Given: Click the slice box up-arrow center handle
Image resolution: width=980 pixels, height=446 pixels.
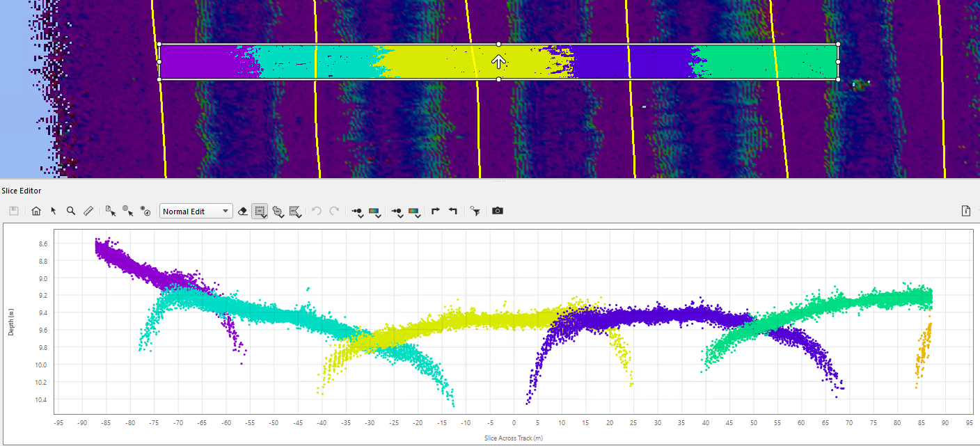Looking at the screenshot, I should [498, 62].
